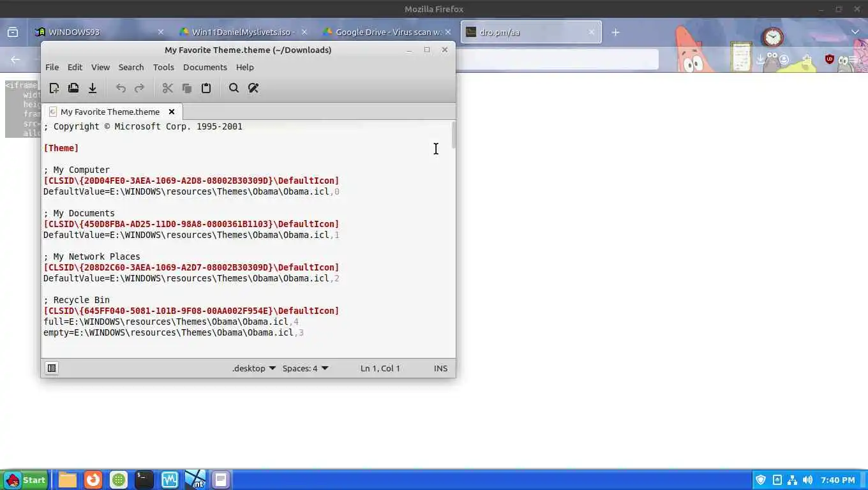Click the '; My Network Places' comment line
Image resolution: width=868 pixels, height=490 pixels.
coord(92,256)
